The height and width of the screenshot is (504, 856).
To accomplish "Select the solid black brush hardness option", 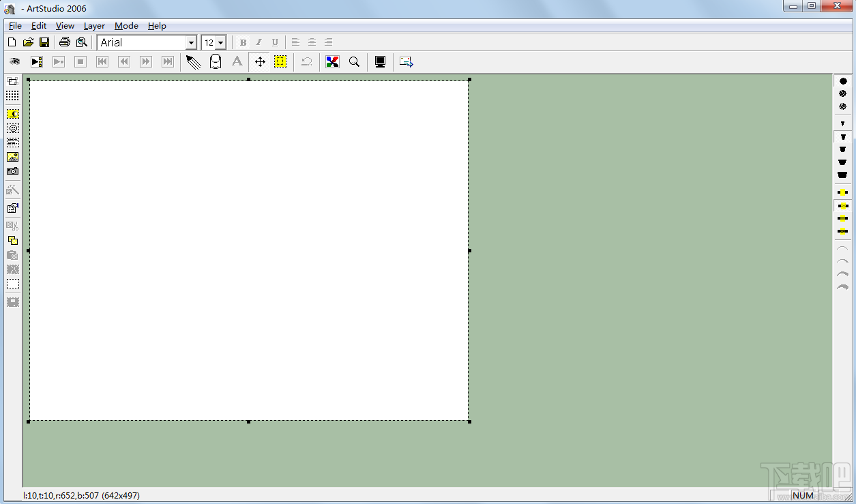I will [843, 81].
